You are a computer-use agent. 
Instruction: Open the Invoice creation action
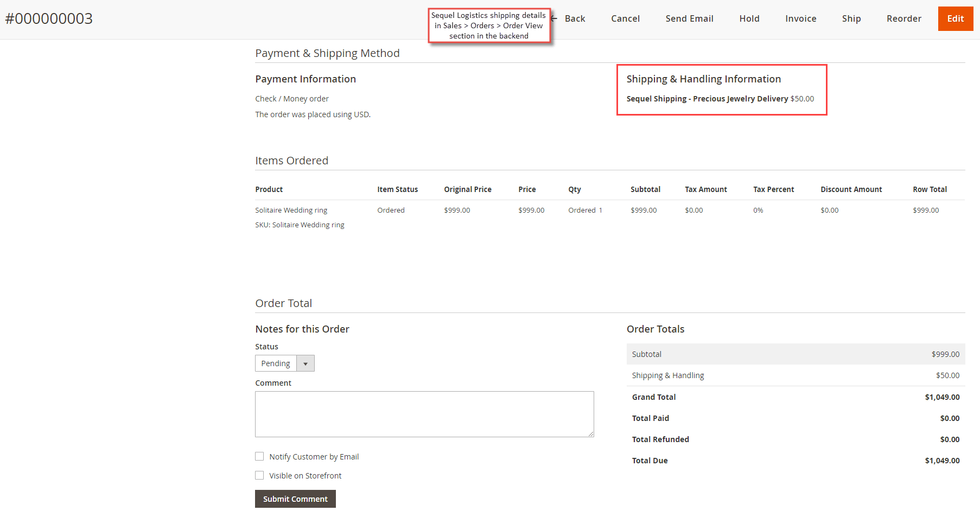point(800,18)
